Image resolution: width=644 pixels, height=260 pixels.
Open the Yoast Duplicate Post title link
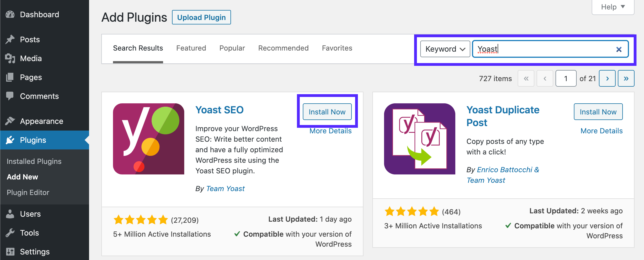pos(503,116)
